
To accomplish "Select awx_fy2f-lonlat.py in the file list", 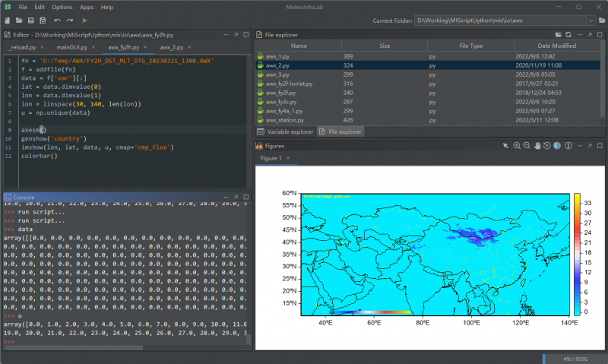I will [x=289, y=84].
